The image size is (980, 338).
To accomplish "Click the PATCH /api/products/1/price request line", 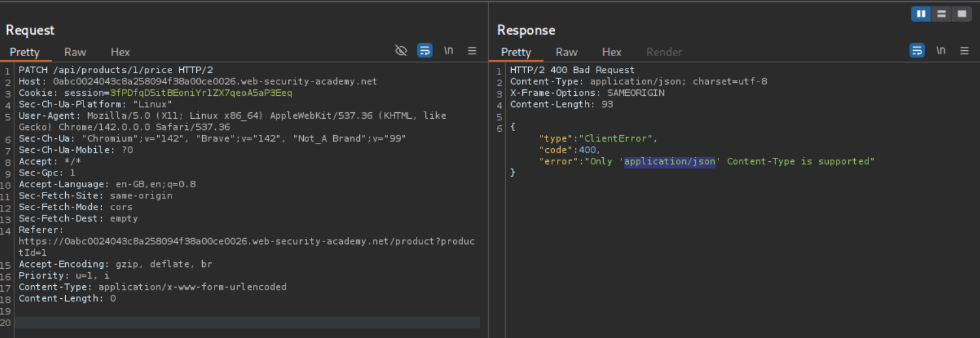I will click(x=115, y=70).
